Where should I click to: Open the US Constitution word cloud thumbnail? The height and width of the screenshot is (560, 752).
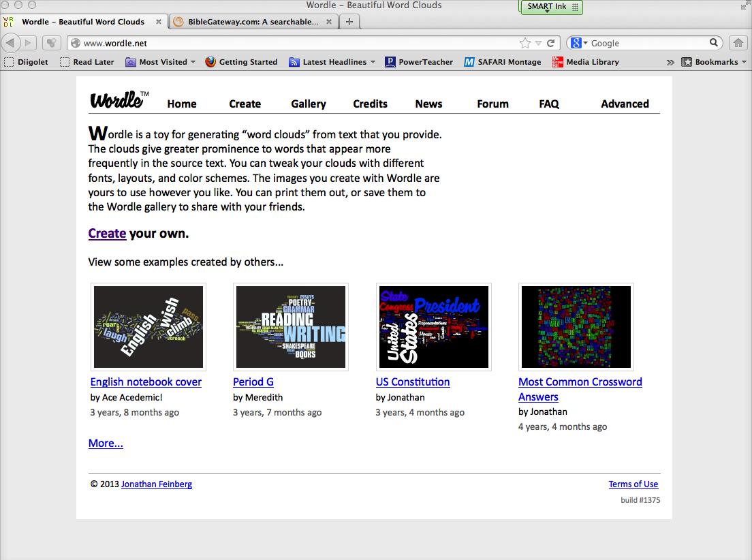tap(433, 327)
